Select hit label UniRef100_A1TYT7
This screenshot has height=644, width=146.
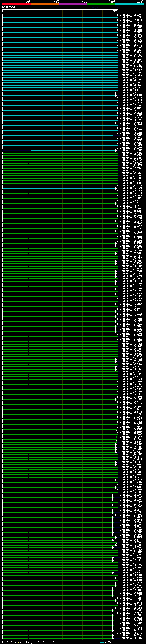[x=131, y=221]
